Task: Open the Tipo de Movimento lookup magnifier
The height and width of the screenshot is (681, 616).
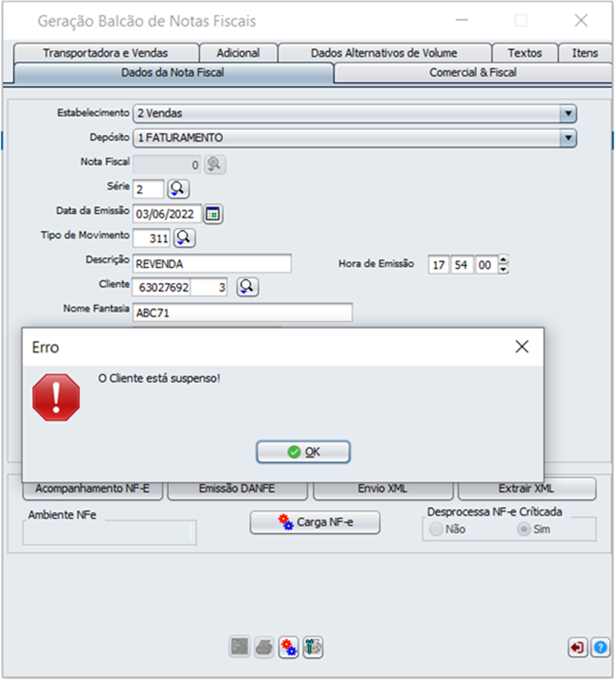Action: (184, 238)
